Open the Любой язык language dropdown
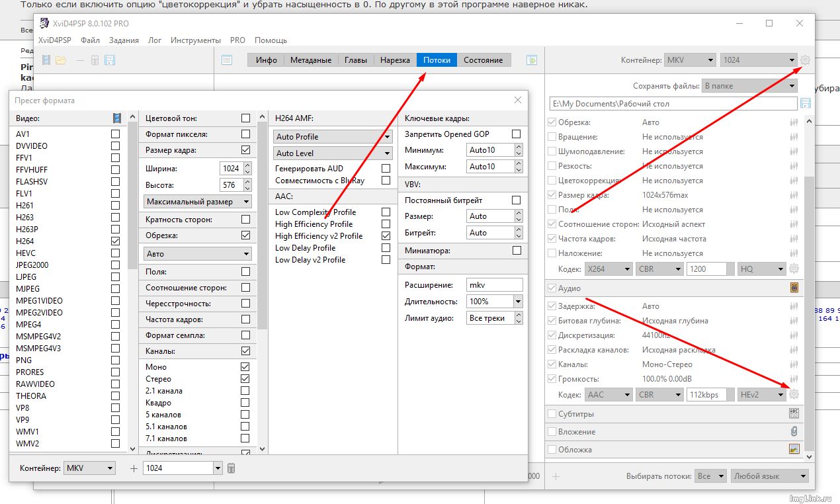 click(770, 476)
